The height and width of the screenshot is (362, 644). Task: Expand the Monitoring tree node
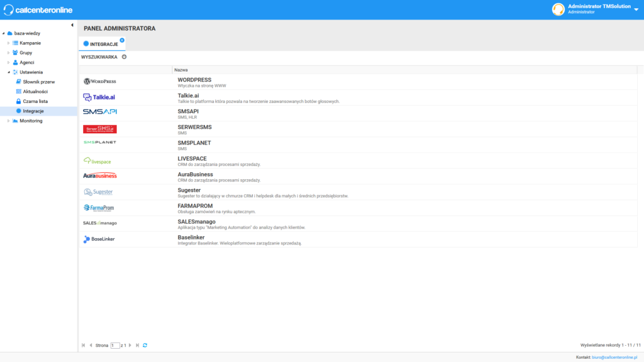8,121
